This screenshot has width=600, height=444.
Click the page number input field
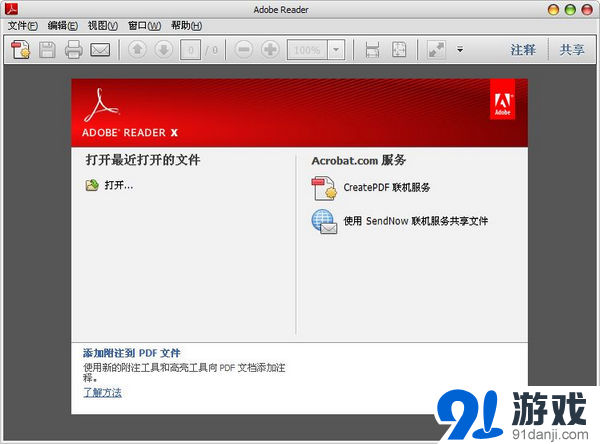(x=190, y=50)
